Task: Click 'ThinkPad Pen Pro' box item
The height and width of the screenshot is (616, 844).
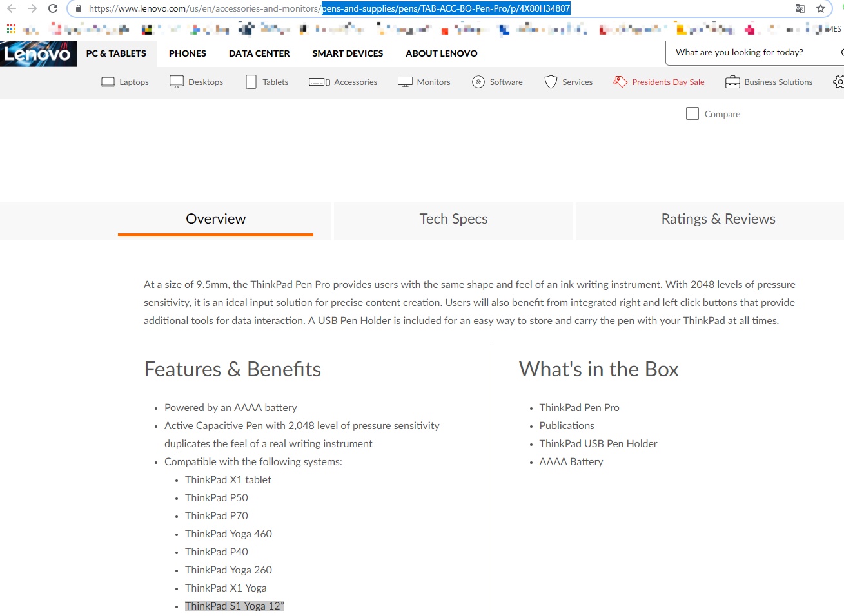Action: click(x=580, y=407)
